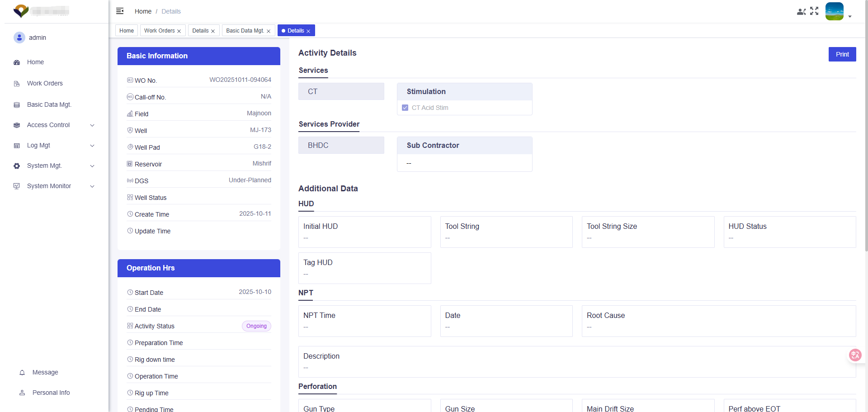Close the Work Orders tab
The image size is (868, 412).
(179, 31)
